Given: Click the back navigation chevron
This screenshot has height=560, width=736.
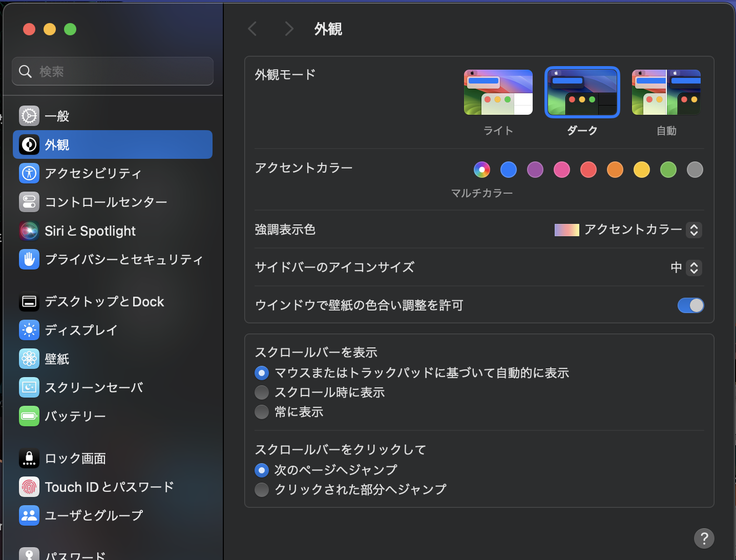Looking at the screenshot, I should click(x=252, y=29).
